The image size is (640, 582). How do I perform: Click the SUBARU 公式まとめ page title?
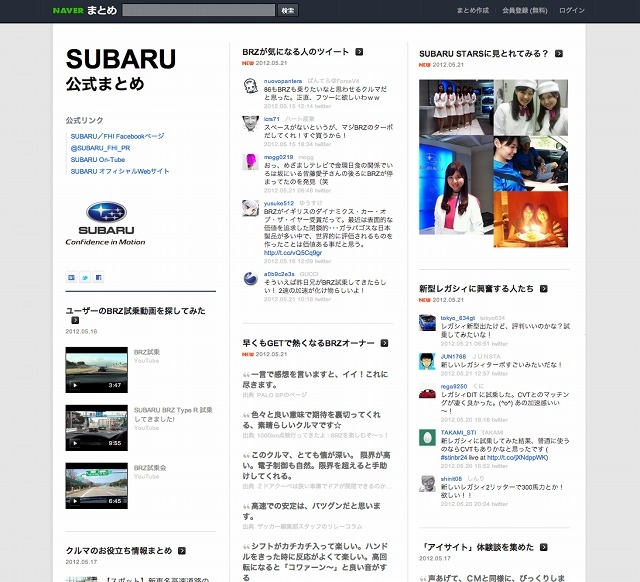121,69
